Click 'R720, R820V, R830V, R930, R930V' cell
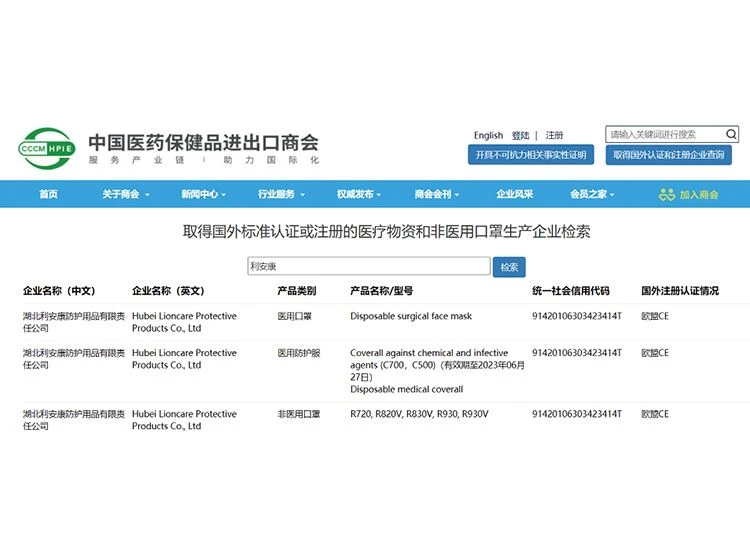 pos(419,414)
